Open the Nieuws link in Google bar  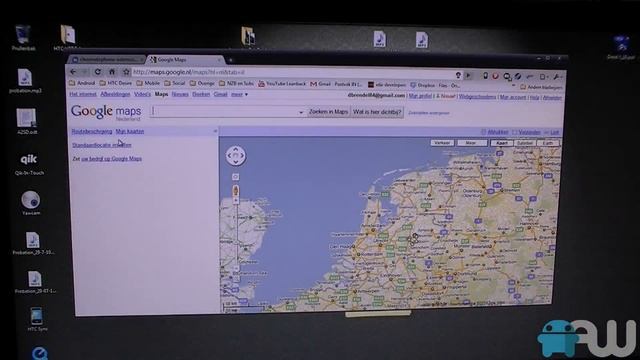(180, 94)
